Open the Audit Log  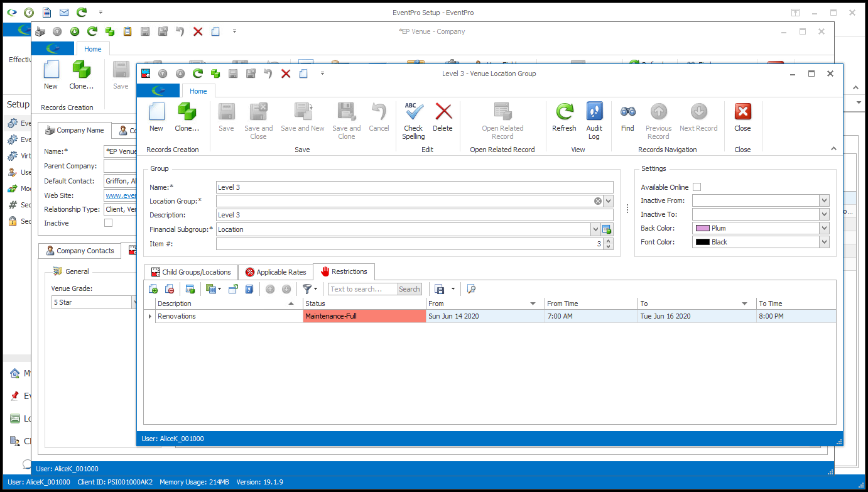point(594,121)
